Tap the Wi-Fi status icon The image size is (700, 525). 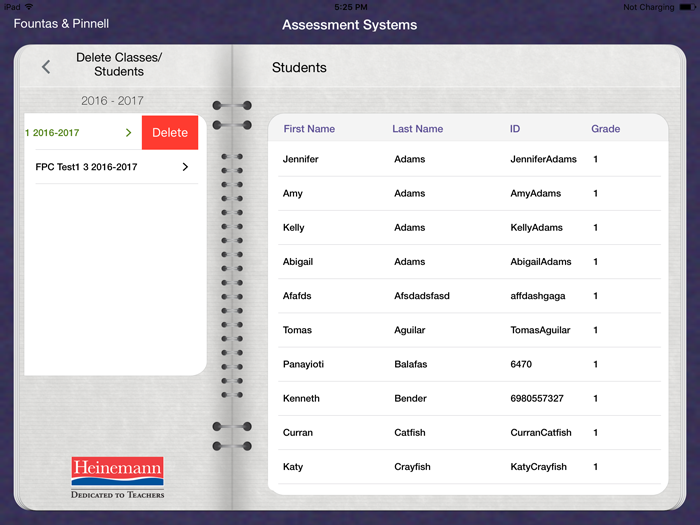(x=29, y=7)
